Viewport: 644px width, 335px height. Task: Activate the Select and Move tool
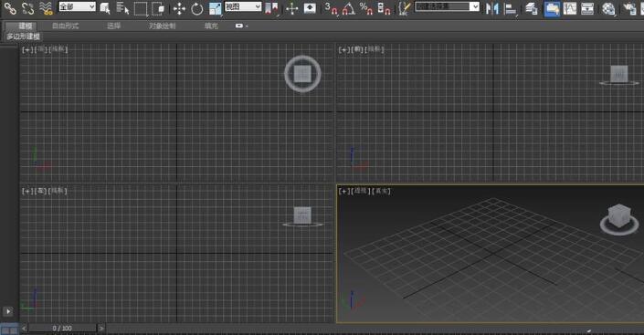pyautogui.click(x=179, y=8)
